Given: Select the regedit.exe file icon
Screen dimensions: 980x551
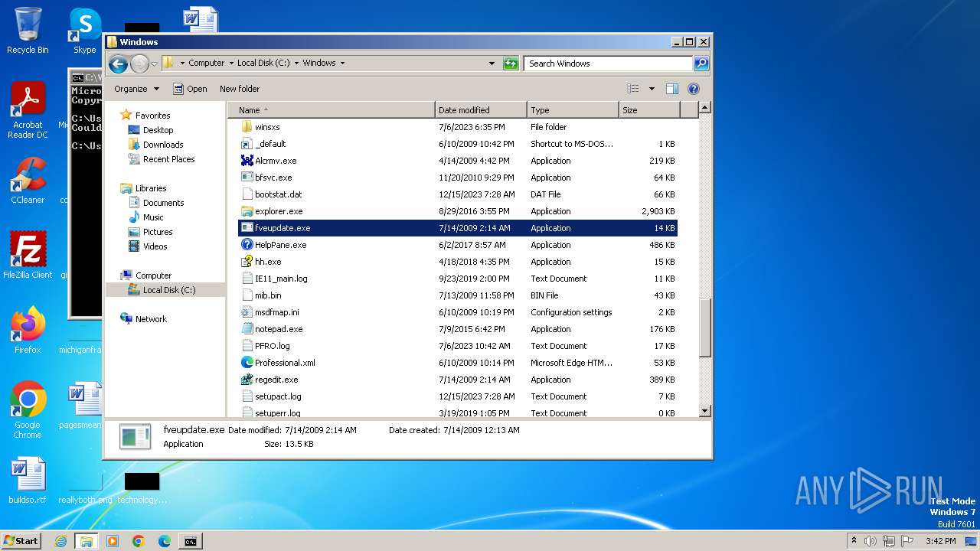Looking at the screenshot, I should 247,380.
